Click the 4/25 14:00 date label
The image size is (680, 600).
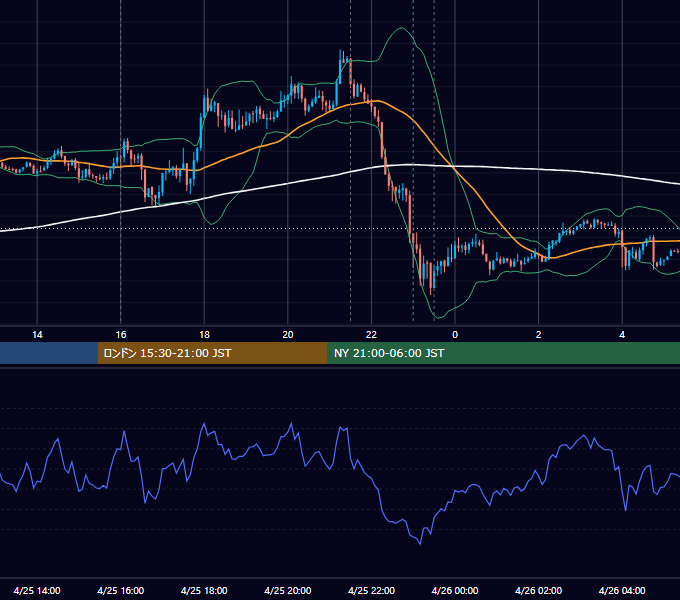pyautogui.click(x=37, y=590)
